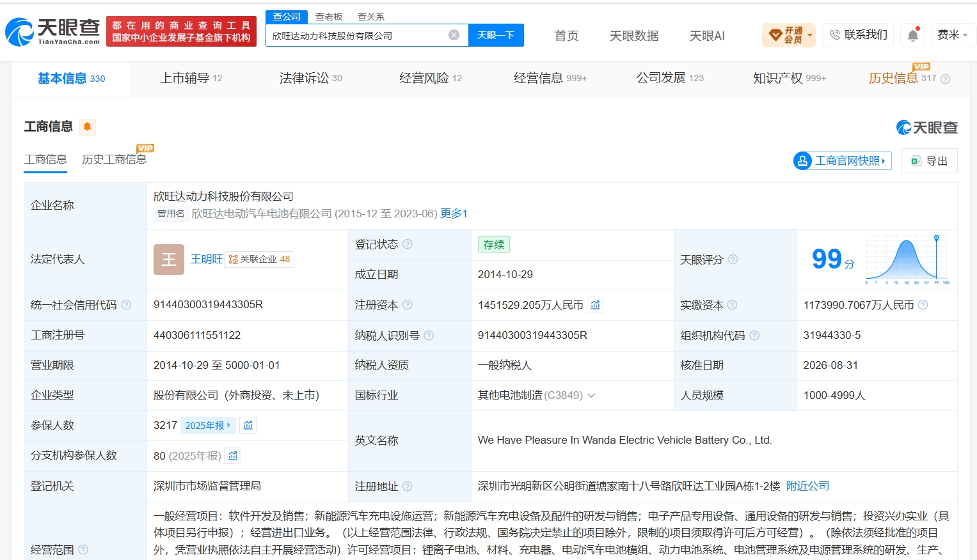Show help for 注册地址
977x560 pixels.
click(407, 486)
